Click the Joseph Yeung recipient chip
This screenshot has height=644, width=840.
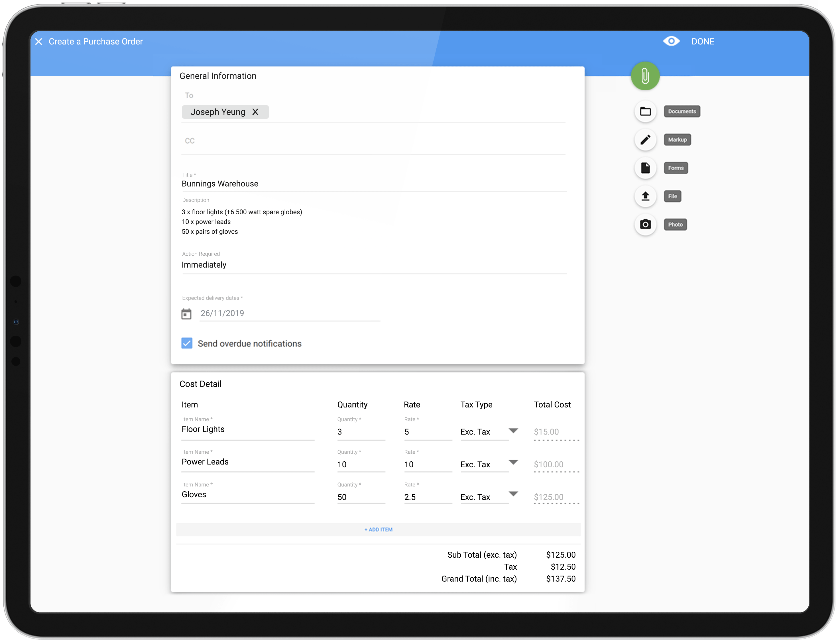(225, 112)
